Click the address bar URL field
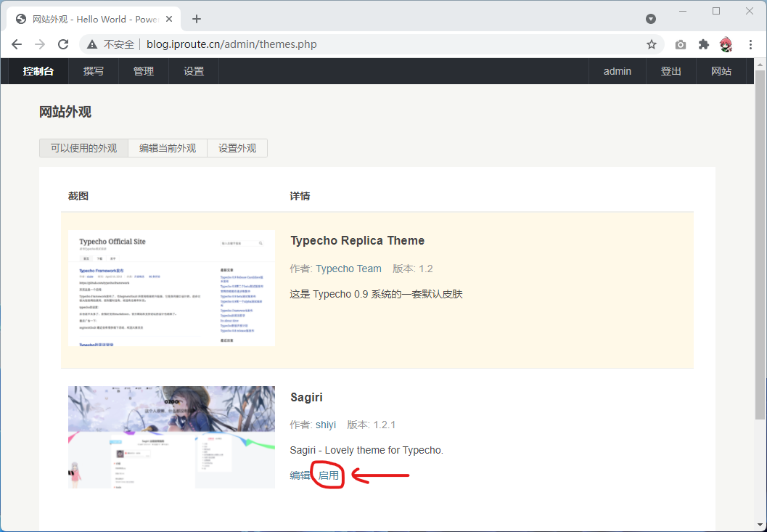This screenshot has width=767, height=532. [x=372, y=44]
